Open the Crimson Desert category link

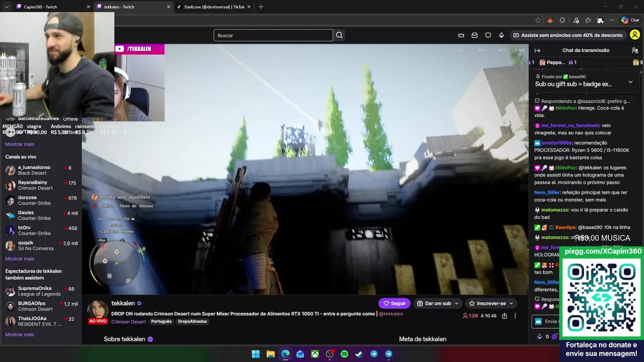coord(128,322)
